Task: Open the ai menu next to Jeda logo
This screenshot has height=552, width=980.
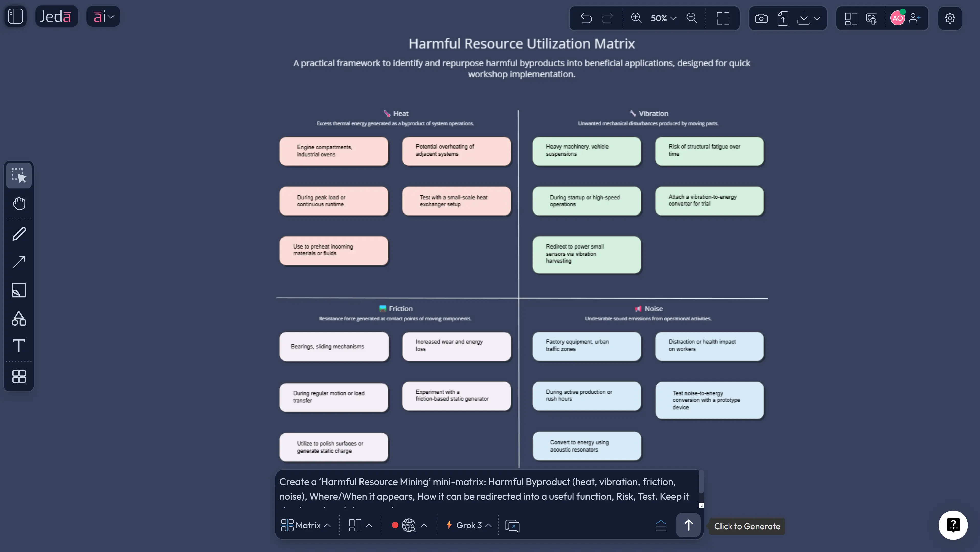Action: (103, 16)
